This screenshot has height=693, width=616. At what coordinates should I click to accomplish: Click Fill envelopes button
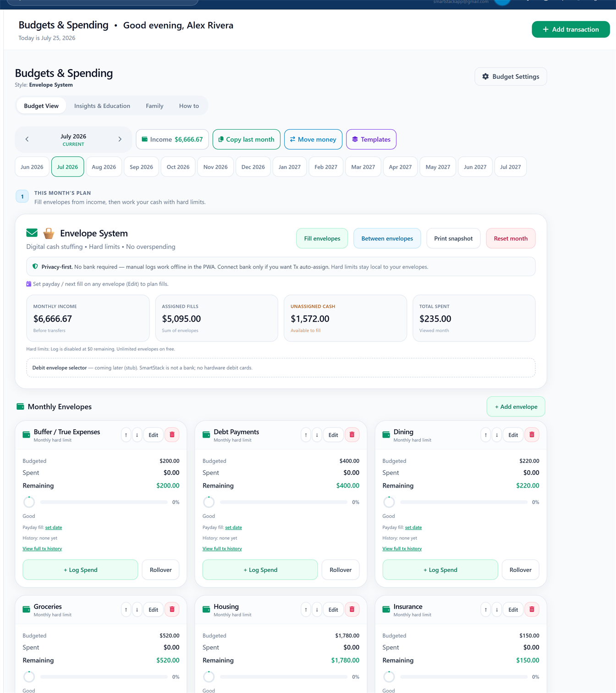322,238
